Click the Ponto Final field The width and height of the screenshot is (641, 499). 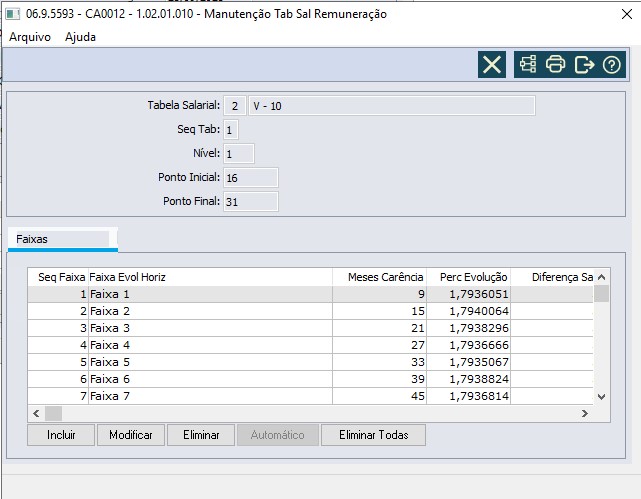(x=251, y=201)
